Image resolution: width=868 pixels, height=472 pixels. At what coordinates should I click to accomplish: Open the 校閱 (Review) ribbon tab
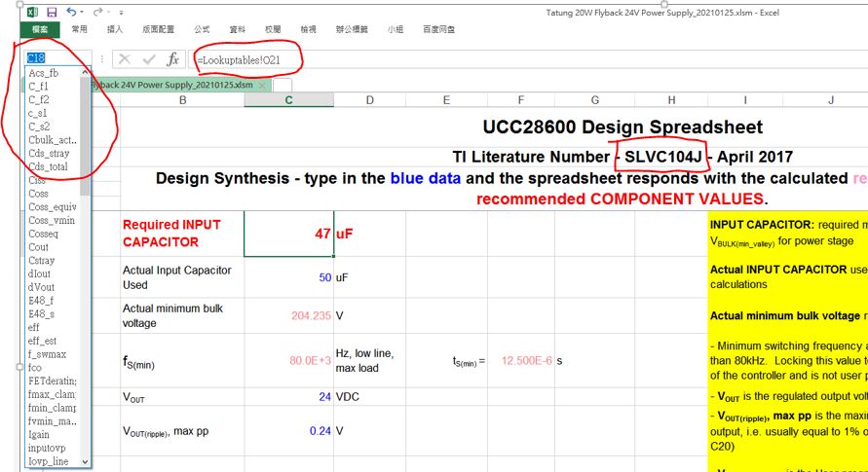pos(273,29)
